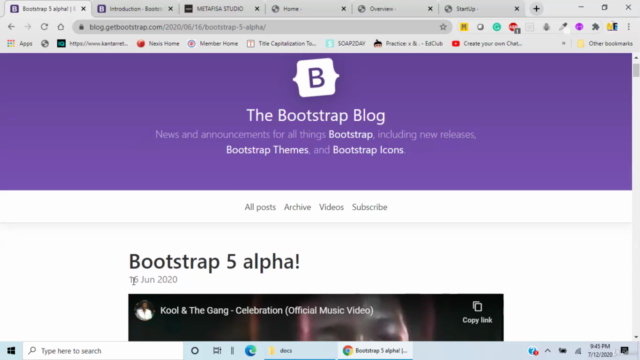The height and width of the screenshot is (360, 640).
Task: Open Cortana circle on the taskbar
Action: click(195, 351)
